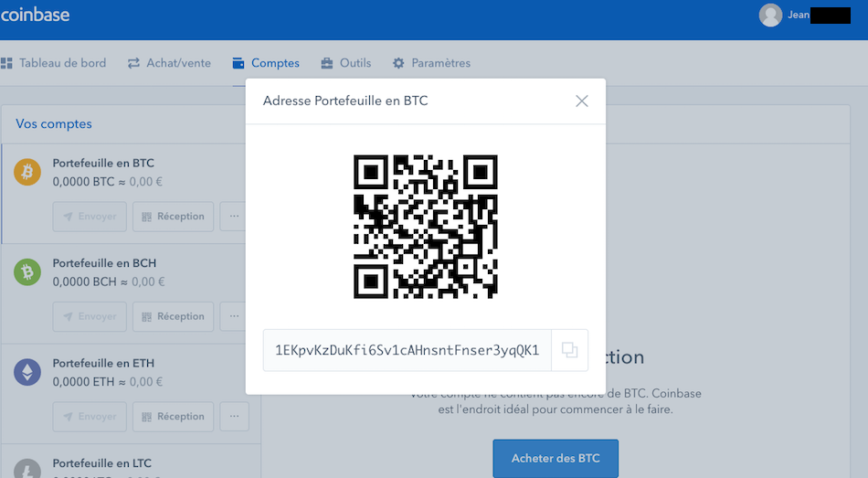The width and height of the screenshot is (868, 478).
Task: Select the BTC address text field
Action: (x=408, y=350)
